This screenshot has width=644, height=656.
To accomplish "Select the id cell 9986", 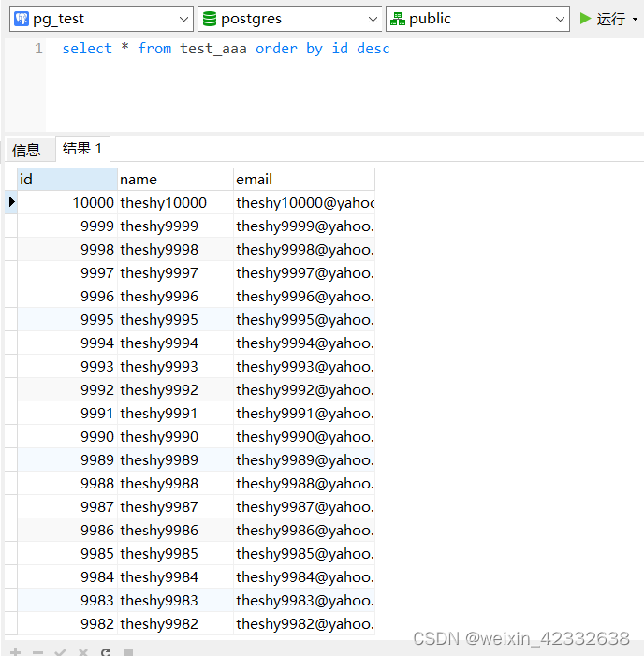I will [67, 530].
